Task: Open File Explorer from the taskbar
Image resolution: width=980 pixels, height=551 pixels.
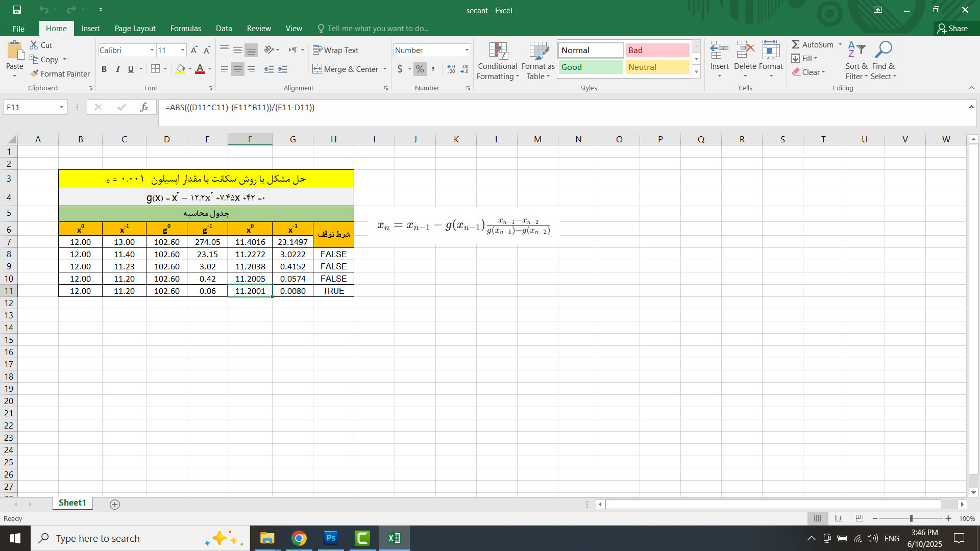Action: [x=267, y=538]
